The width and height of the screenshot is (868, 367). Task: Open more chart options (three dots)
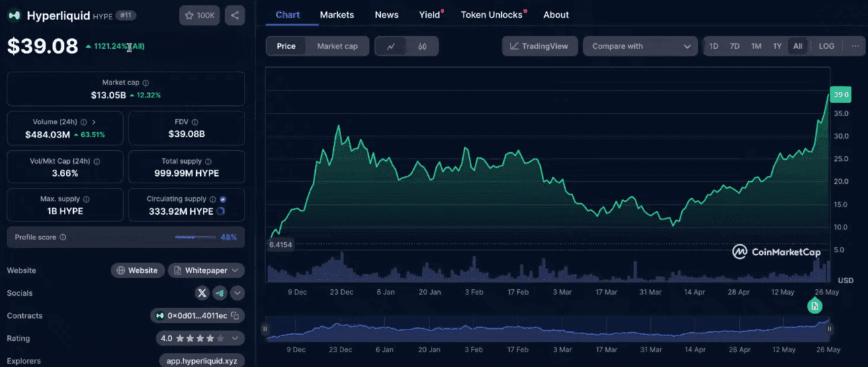(855, 46)
